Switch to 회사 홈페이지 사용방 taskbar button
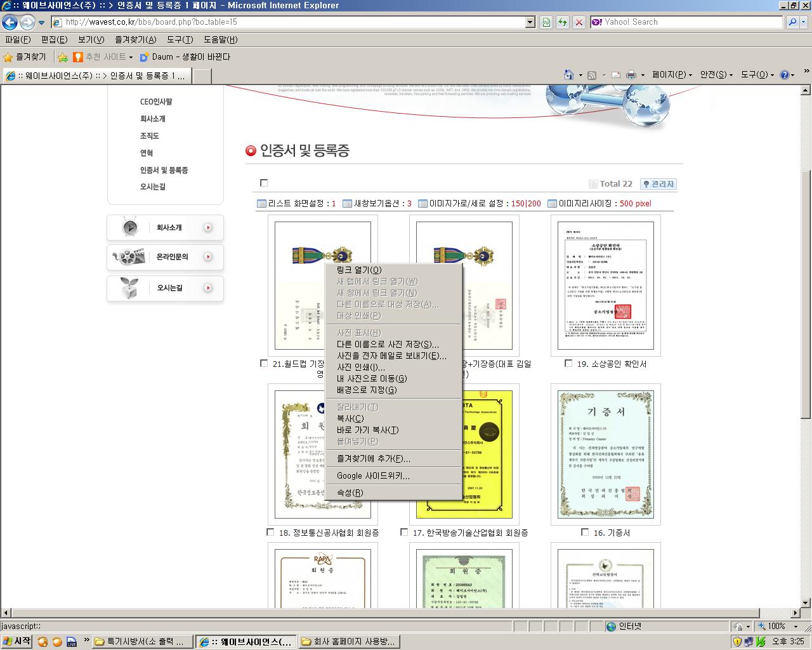This screenshot has width=812, height=650. 349,642
